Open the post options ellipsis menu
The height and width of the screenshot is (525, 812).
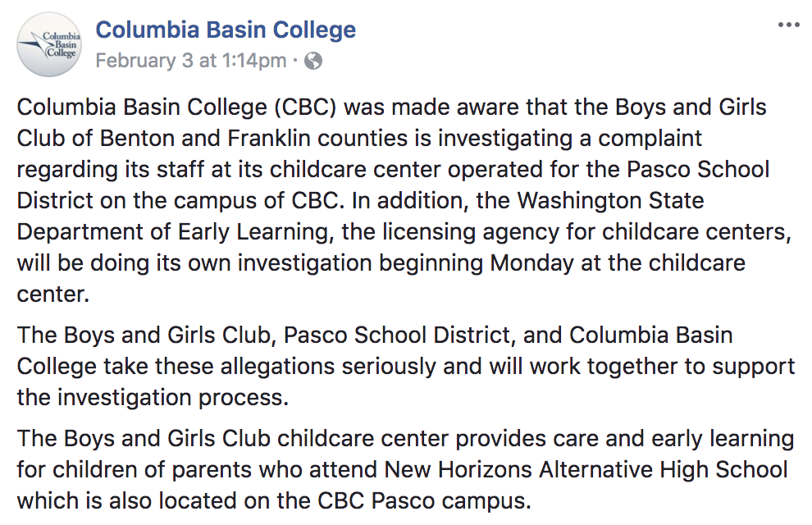789,25
